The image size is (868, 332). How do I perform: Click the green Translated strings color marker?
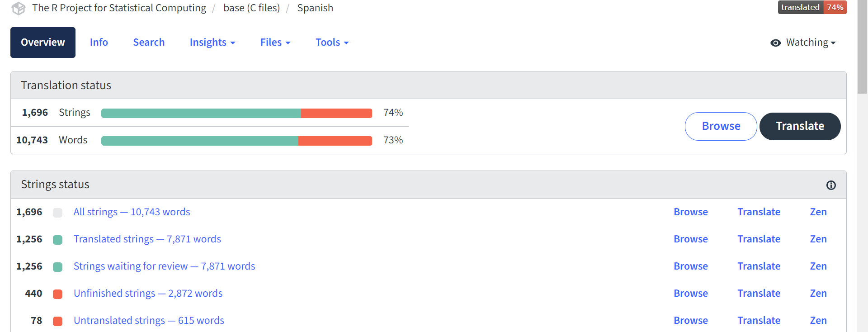point(57,240)
